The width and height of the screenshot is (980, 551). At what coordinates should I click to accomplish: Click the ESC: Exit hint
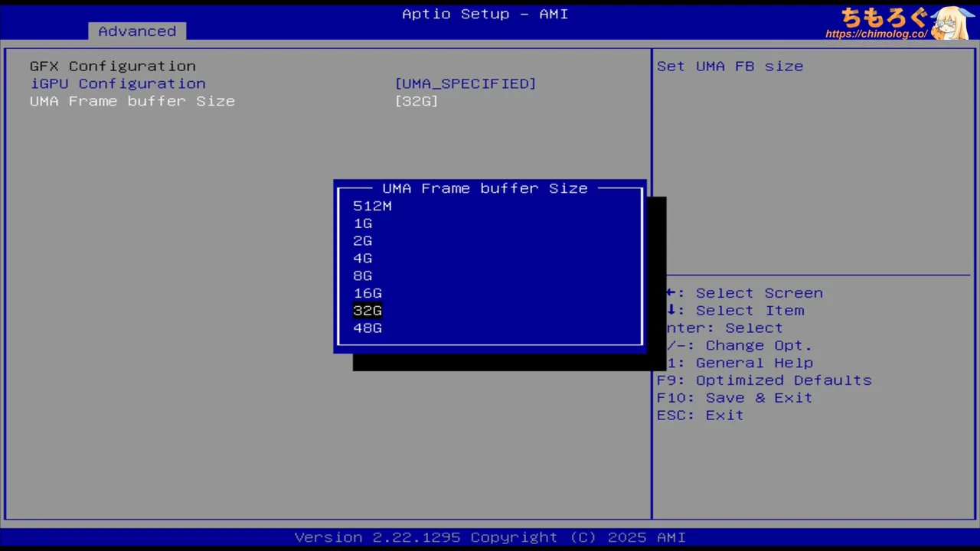coord(700,416)
